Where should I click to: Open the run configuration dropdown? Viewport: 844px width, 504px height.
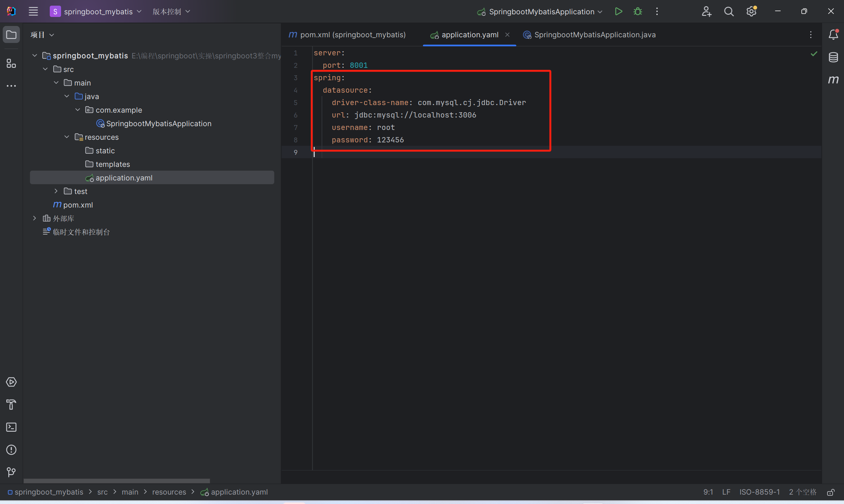(x=541, y=12)
